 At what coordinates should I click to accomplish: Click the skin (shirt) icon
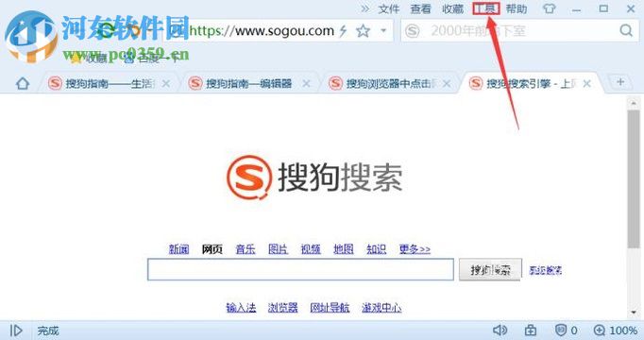pyautogui.click(x=550, y=8)
